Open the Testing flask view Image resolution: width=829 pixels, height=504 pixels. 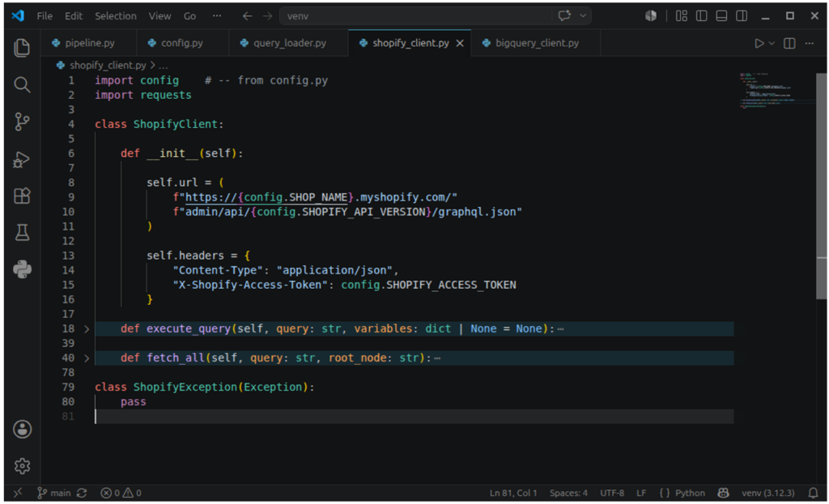tap(22, 232)
